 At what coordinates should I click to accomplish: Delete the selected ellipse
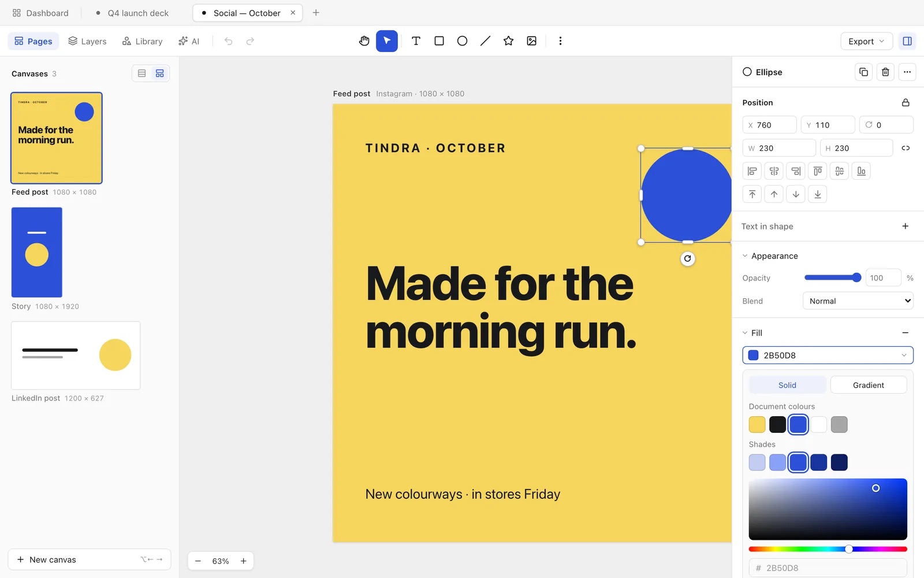point(885,72)
